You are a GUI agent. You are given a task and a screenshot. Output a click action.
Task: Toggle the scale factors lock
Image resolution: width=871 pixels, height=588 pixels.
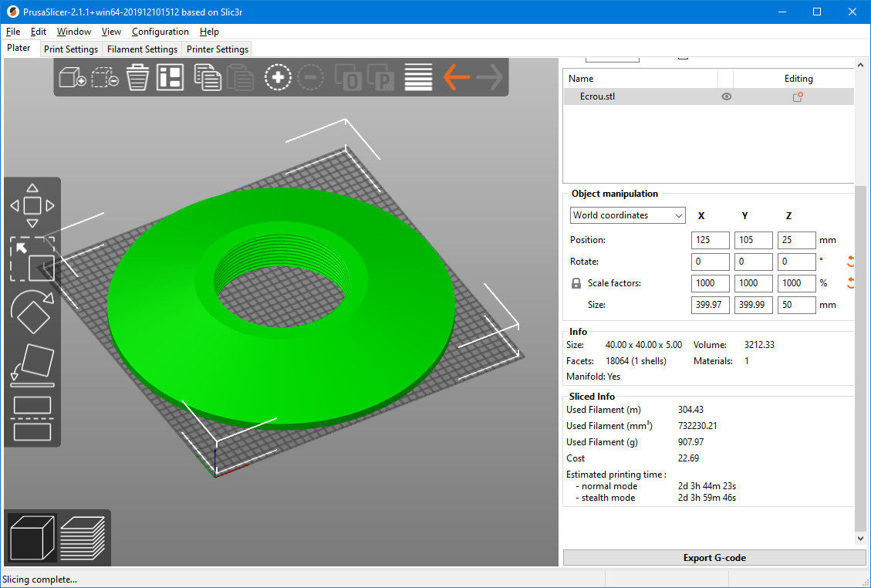(576, 283)
